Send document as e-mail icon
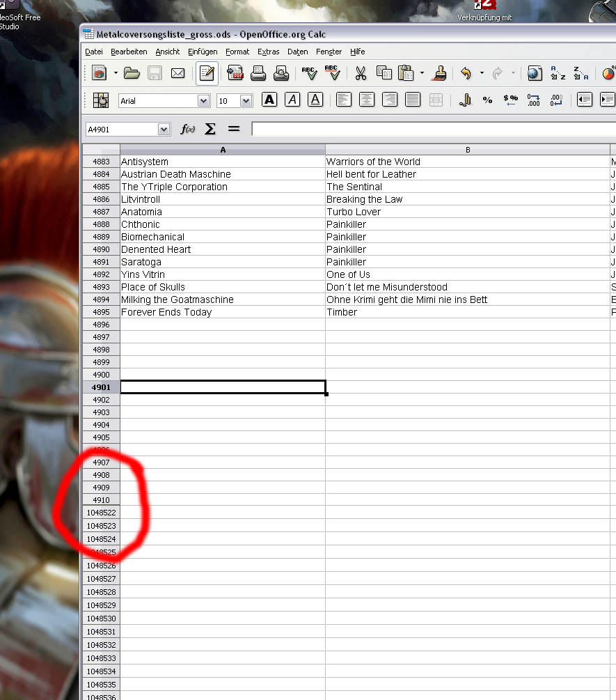This screenshot has width=616, height=700. [178, 73]
